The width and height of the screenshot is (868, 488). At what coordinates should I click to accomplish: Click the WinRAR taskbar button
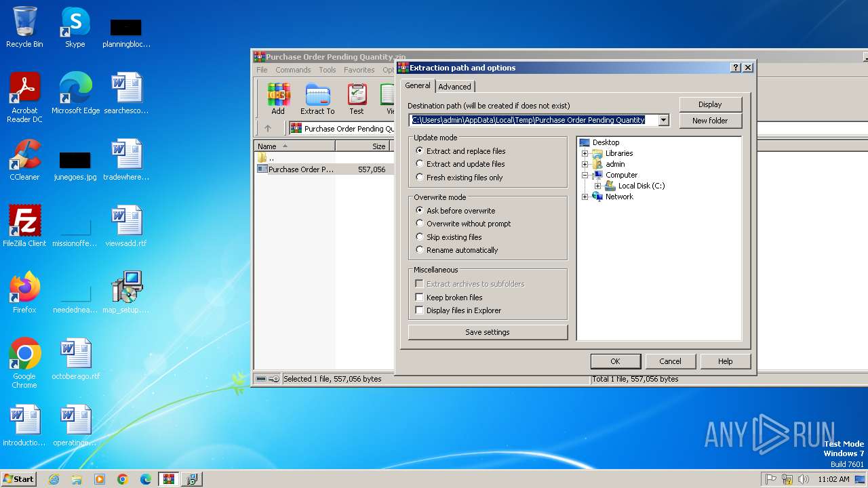169,479
